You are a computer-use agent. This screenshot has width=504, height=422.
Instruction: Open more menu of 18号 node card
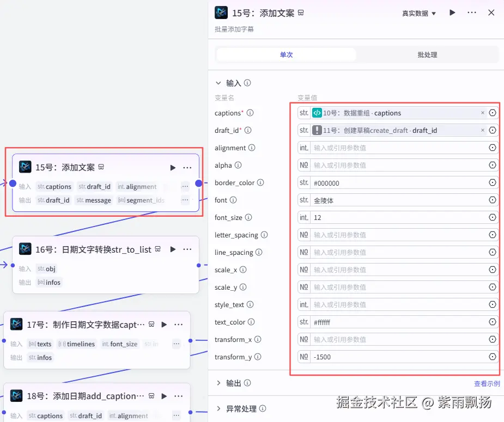coord(178,396)
